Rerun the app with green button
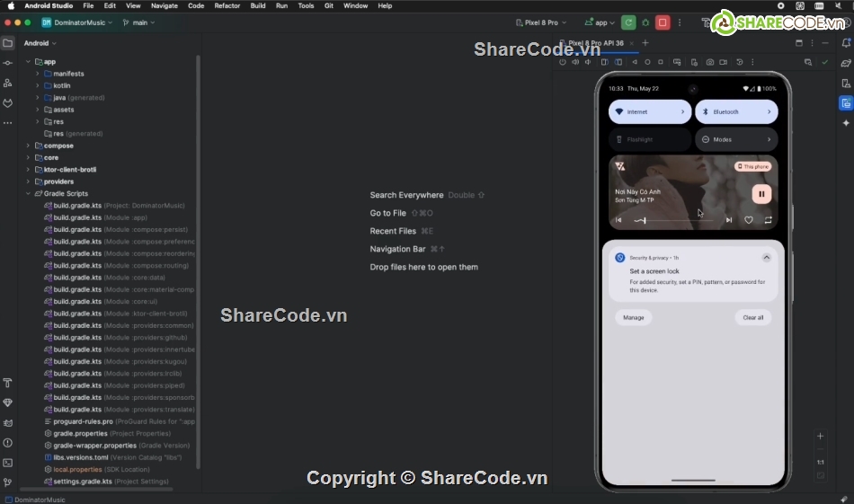 point(628,22)
